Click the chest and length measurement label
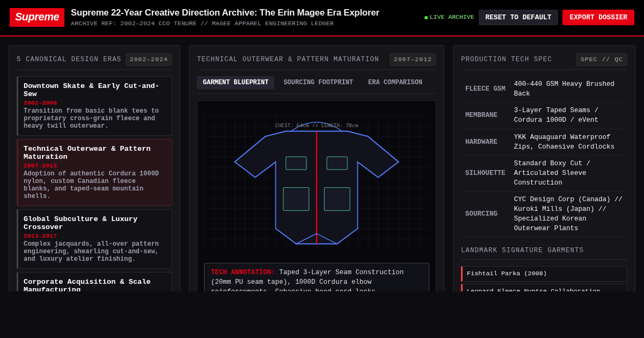Image resolution: width=644 pixels, height=338 pixels. [x=317, y=126]
